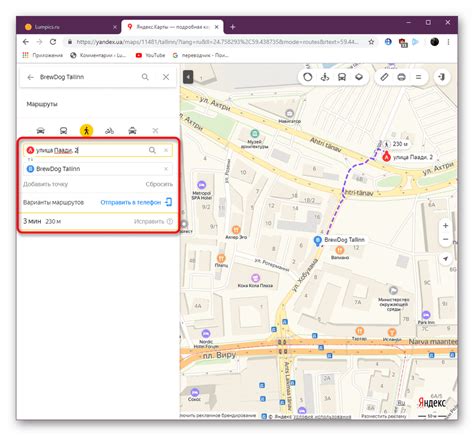The height and width of the screenshot is (436, 474).
Task: Click the browser reload button
Action: pos(53,42)
